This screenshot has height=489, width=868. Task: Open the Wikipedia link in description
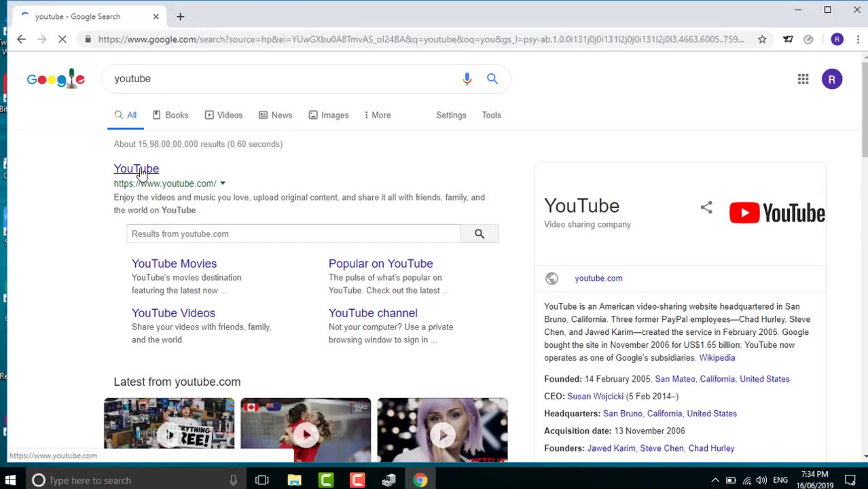click(717, 358)
